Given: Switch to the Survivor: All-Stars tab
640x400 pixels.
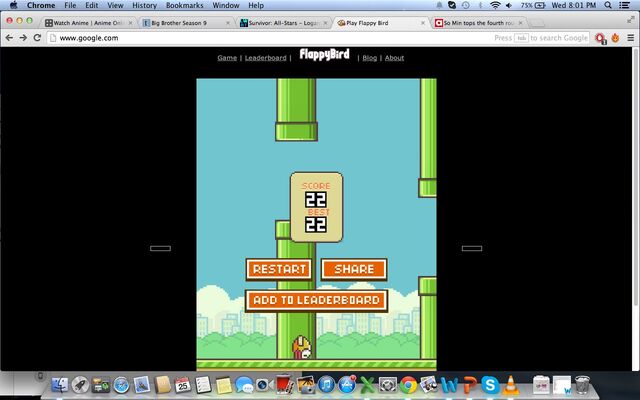Looking at the screenshot, I should (283, 23).
